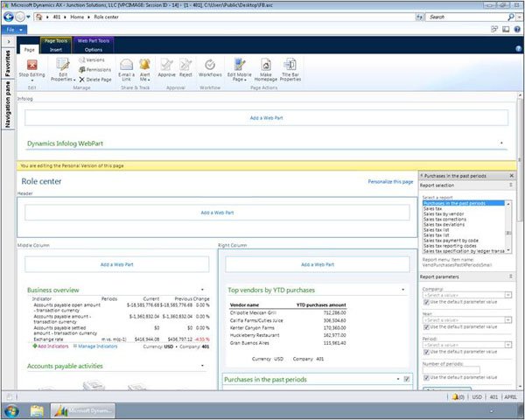
Task: Open Top vendors by YTD purchases menu
Action: tap(402, 290)
